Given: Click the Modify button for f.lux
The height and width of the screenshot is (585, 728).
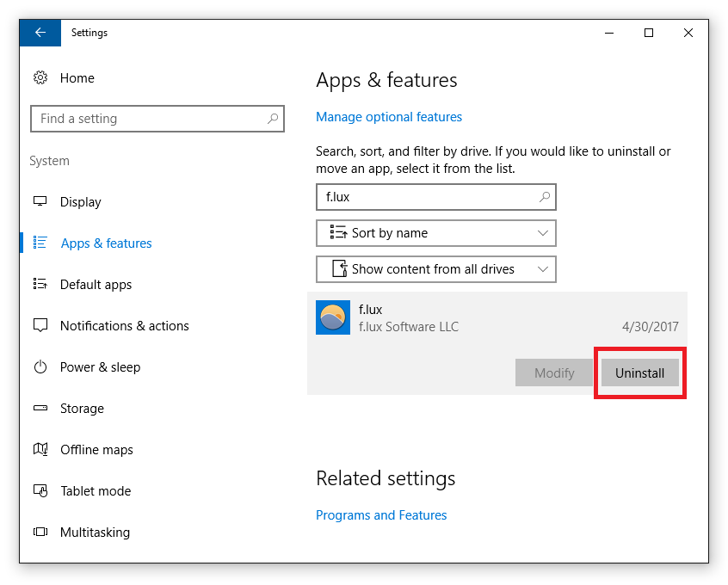Looking at the screenshot, I should [x=554, y=373].
